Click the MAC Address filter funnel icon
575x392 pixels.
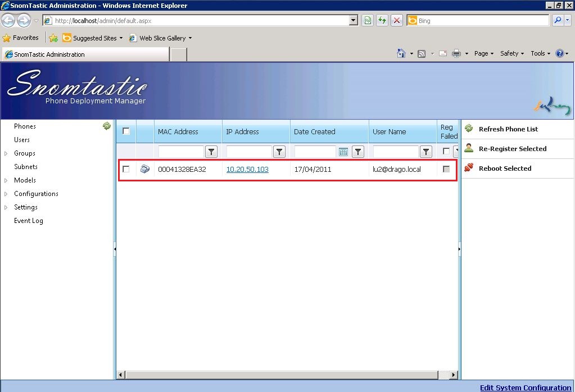pos(211,152)
